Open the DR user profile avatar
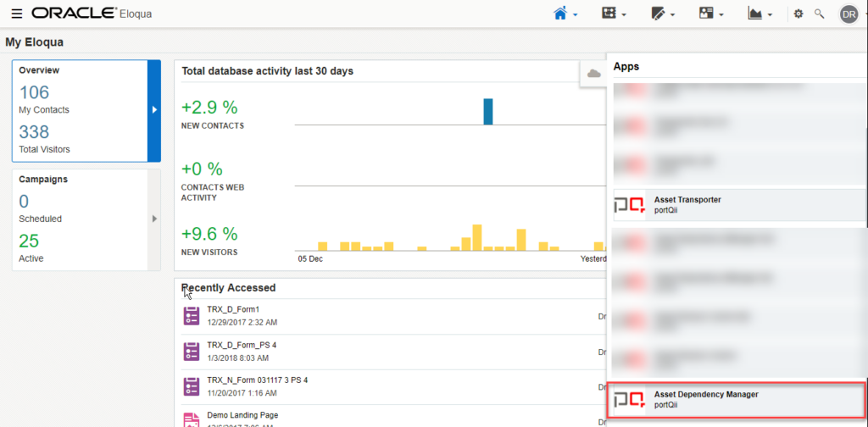 click(848, 14)
